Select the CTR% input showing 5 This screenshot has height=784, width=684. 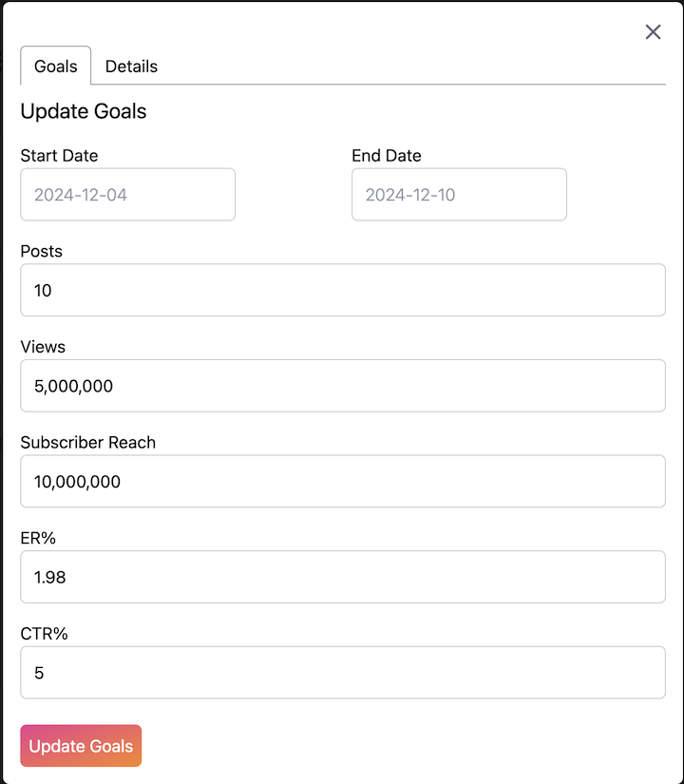point(342,673)
